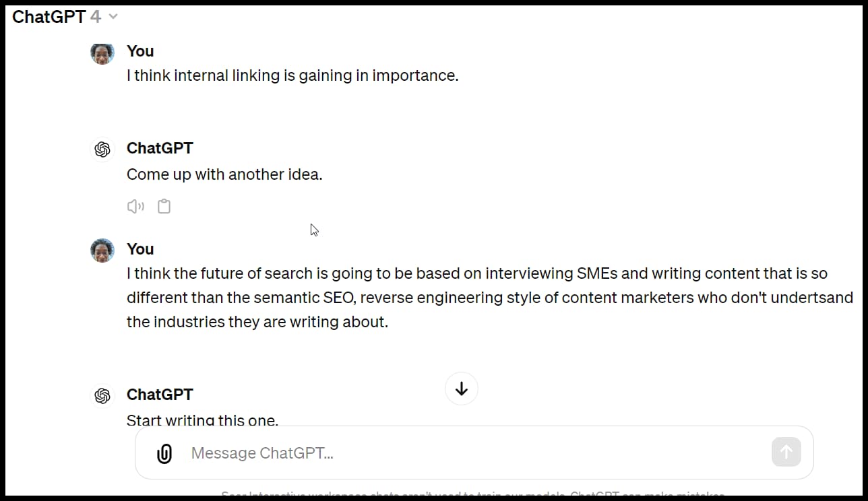This screenshot has height=501, width=868.
Task: Focus the "Message ChatGPT..." input field
Action: [472, 453]
